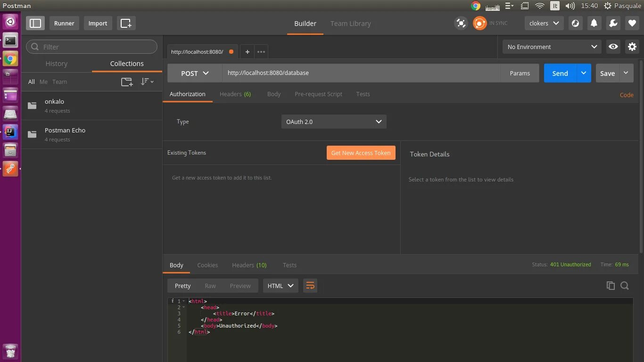Switch to Builder tab
This screenshot has height=362, width=644.
[305, 23]
